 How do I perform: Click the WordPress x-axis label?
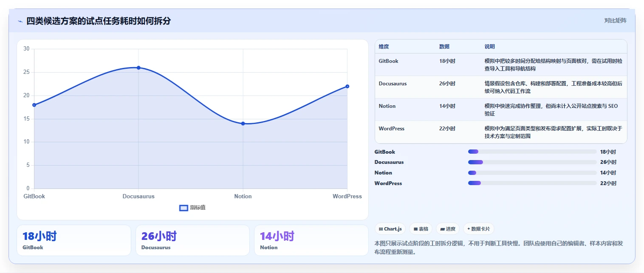pos(347,197)
